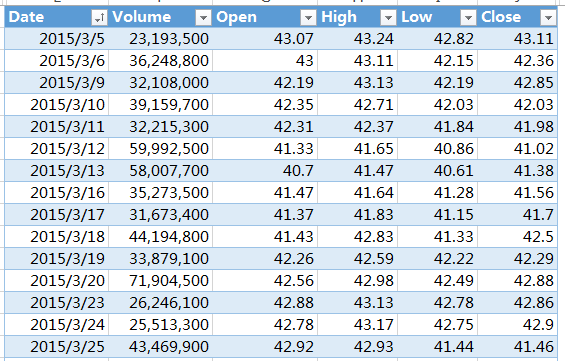Select date cell 2015/3/23

(57, 302)
